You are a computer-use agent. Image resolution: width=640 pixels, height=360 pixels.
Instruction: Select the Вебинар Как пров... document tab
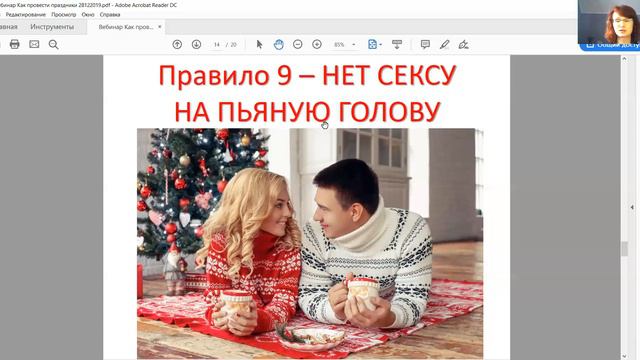point(126,27)
